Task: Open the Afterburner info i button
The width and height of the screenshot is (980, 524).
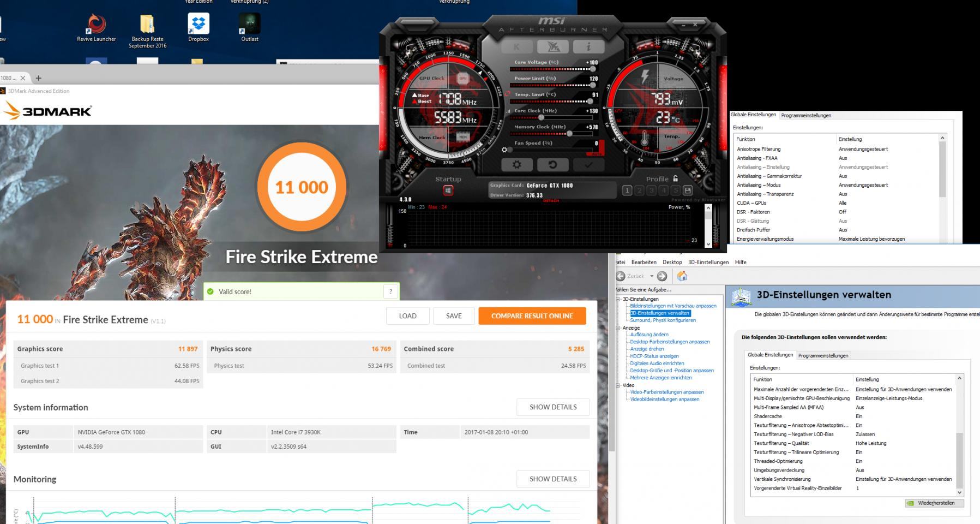Action: coord(588,47)
